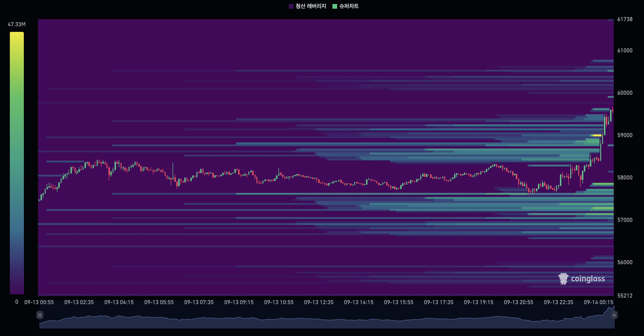This screenshot has height=336, width=644.
Task: Click the 60000 price axis label
Action: 625,93
